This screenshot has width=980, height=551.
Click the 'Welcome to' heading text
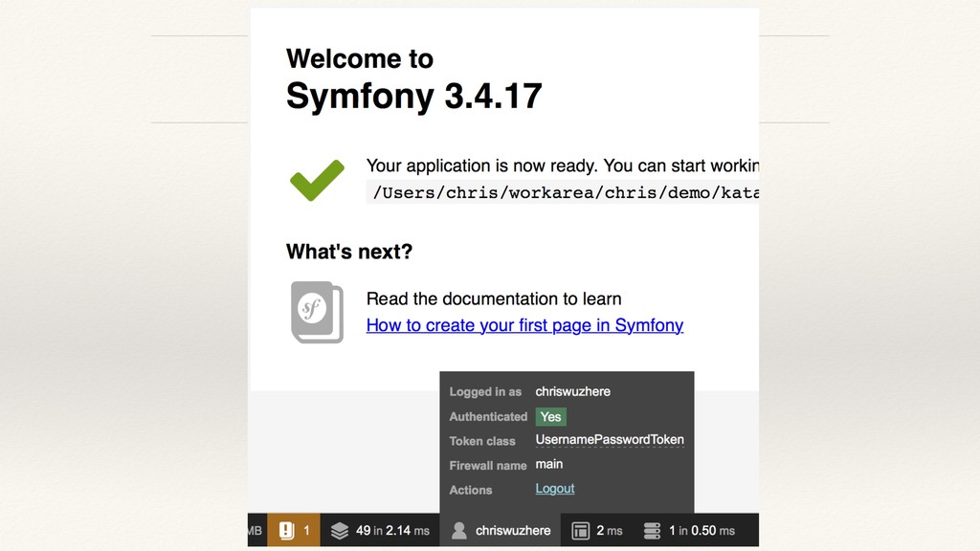pos(360,58)
